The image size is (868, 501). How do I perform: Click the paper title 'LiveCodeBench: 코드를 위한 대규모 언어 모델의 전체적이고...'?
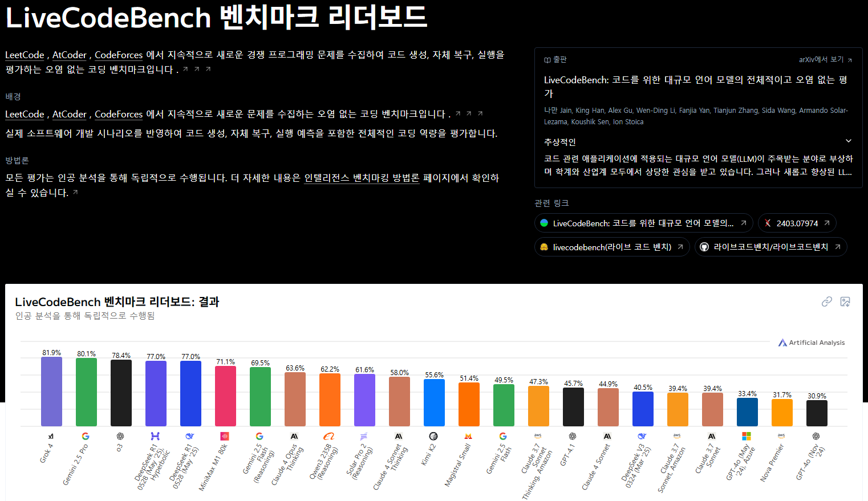click(695, 86)
